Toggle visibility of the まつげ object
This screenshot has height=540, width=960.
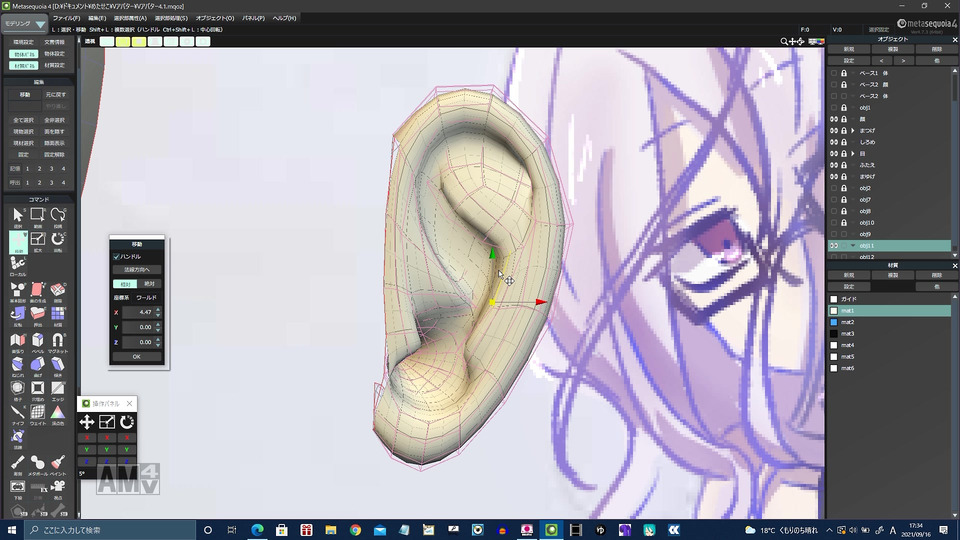coord(834,130)
